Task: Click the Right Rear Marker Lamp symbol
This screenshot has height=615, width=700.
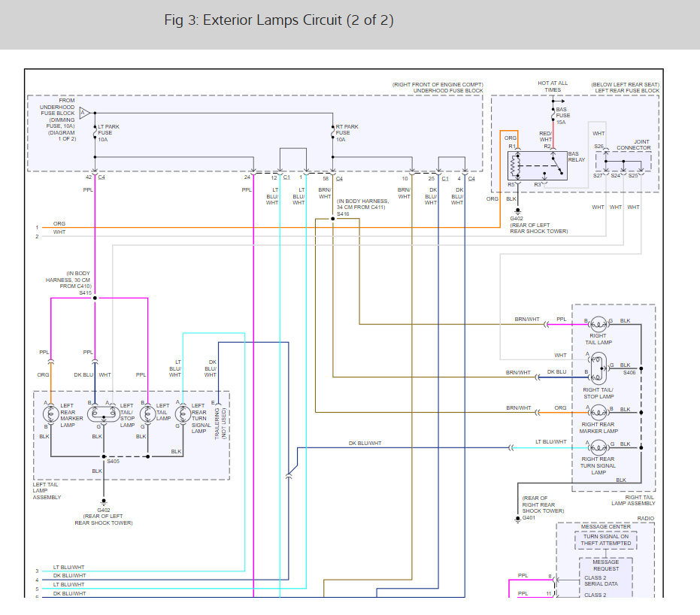Action: pos(598,412)
